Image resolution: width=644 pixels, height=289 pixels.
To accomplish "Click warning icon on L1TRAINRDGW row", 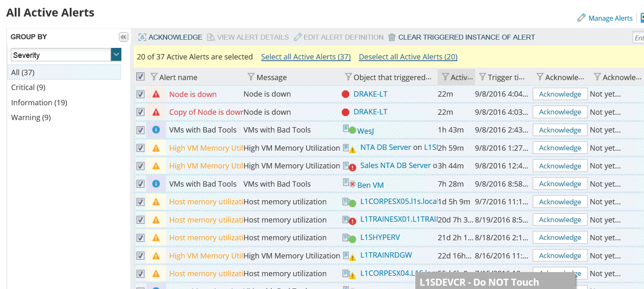I will [156, 256].
